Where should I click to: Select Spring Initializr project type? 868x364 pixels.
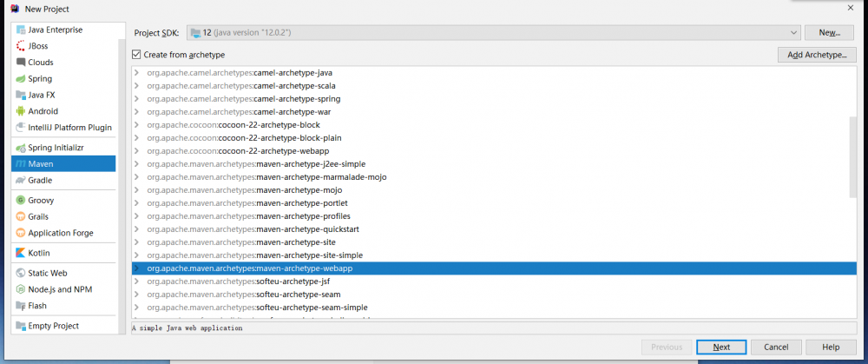(x=57, y=147)
